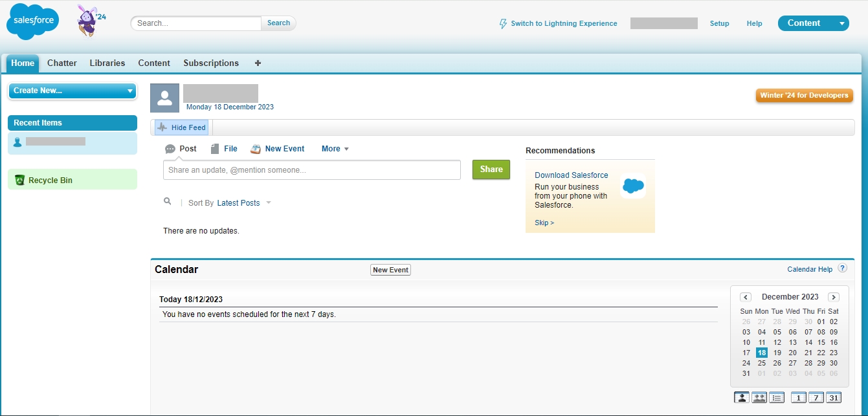This screenshot has height=416, width=868.
Task: Toggle the Hide Feed button
Action: [x=182, y=127]
